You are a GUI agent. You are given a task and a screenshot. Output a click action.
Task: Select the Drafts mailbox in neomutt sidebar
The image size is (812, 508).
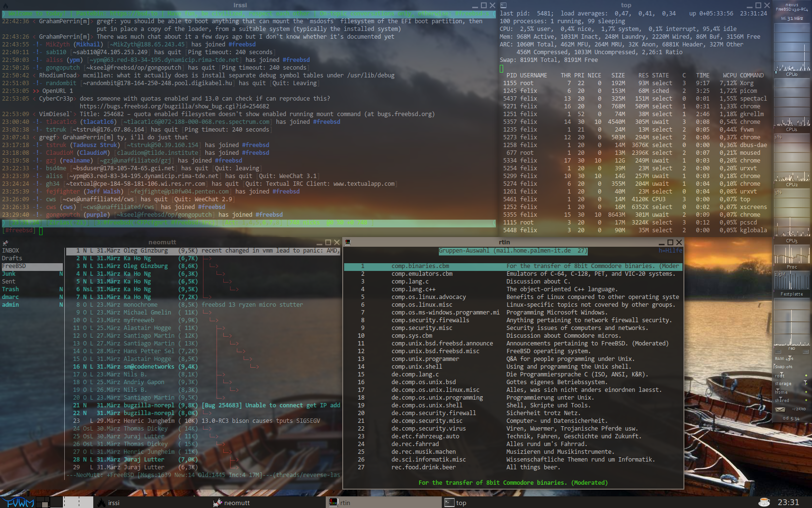pos(32,258)
